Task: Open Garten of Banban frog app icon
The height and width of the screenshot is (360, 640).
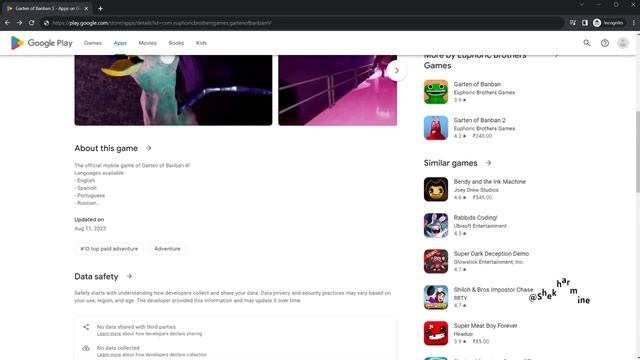Action: click(x=436, y=92)
